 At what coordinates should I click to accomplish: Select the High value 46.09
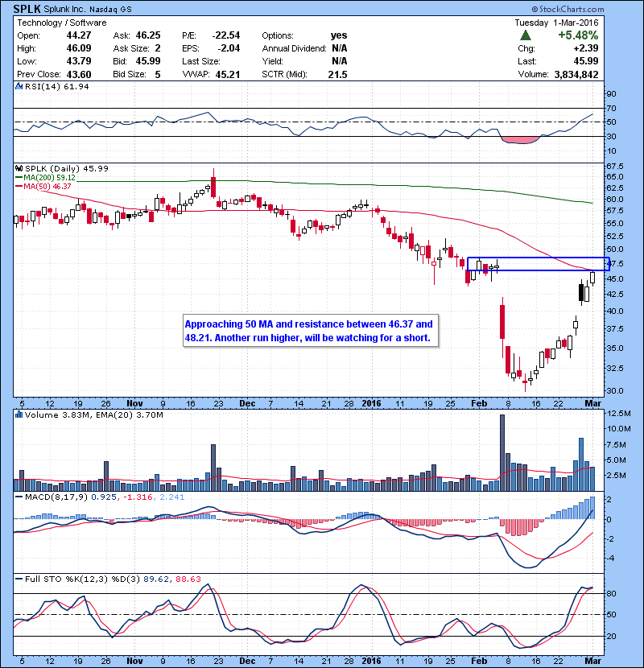click(x=79, y=48)
